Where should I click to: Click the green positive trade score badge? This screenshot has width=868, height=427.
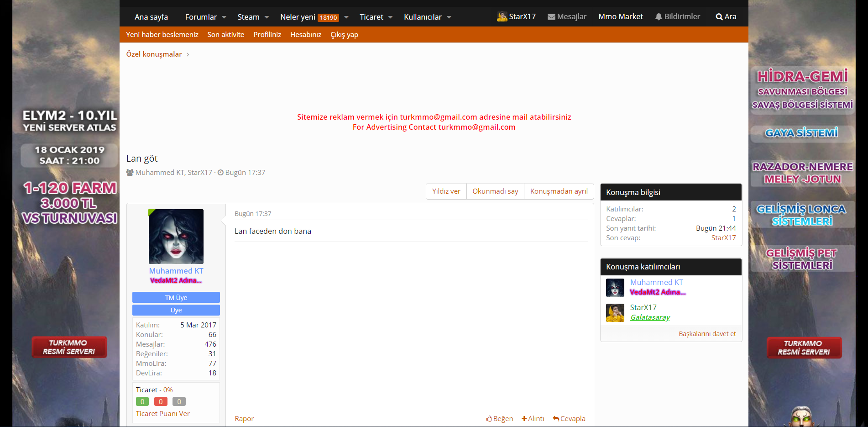(x=142, y=402)
